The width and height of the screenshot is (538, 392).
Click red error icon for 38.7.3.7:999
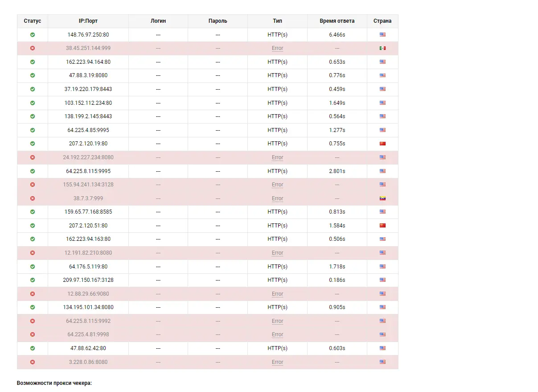(x=33, y=198)
